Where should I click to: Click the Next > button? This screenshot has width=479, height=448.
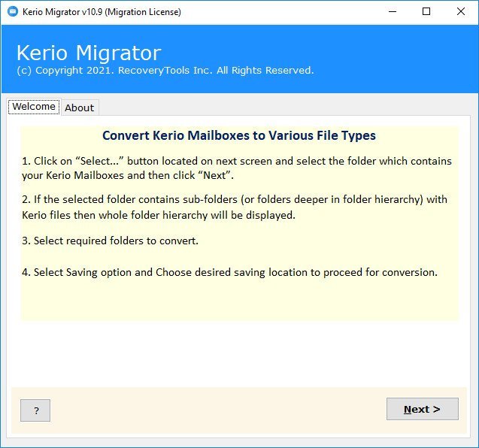pos(422,409)
